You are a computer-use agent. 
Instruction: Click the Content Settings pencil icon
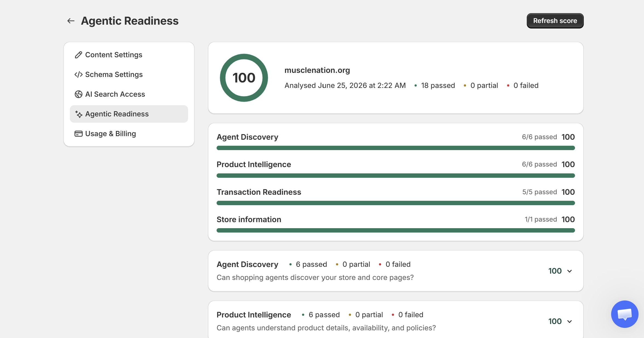[78, 55]
